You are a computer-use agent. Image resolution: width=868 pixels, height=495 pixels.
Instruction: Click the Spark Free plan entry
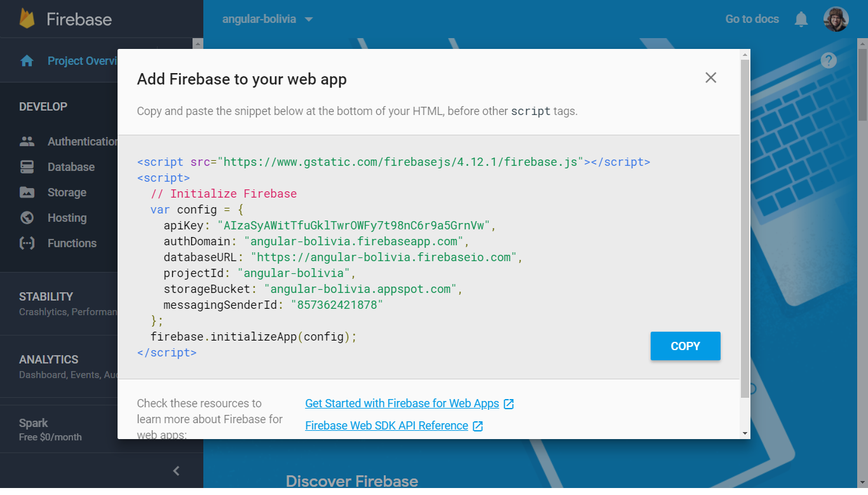point(58,430)
